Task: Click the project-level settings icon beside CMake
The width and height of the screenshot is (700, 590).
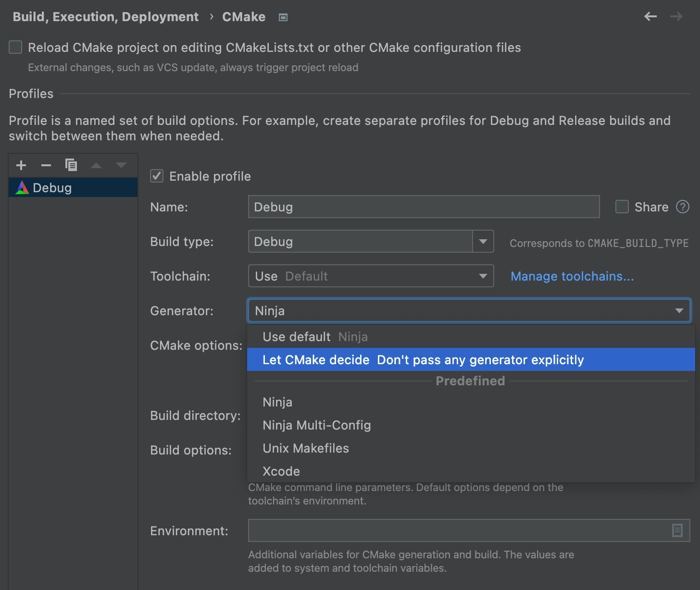Action: 283,17
